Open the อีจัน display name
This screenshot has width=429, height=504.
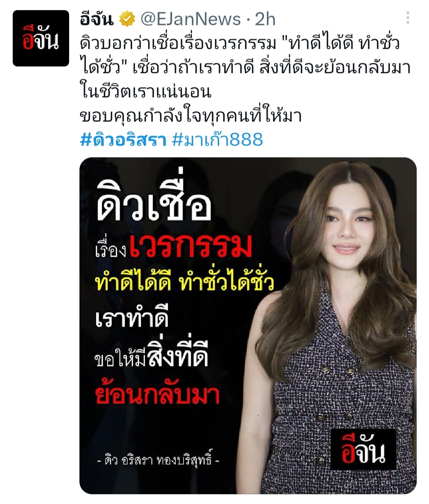pos(97,19)
